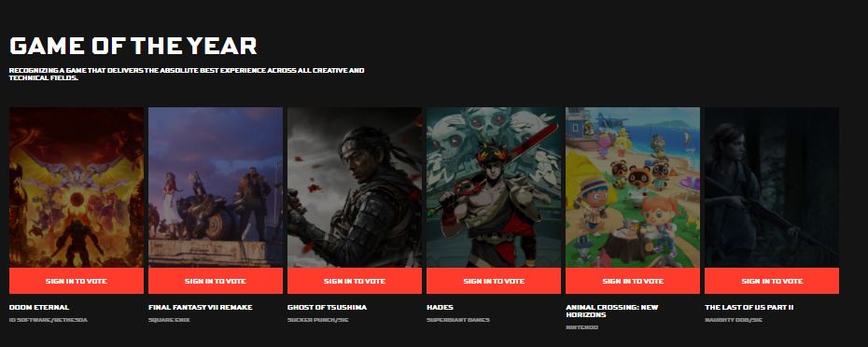The image size is (868, 347).
Task: Open the Animal Crossing New Horizons image
Action: coord(633,187)
